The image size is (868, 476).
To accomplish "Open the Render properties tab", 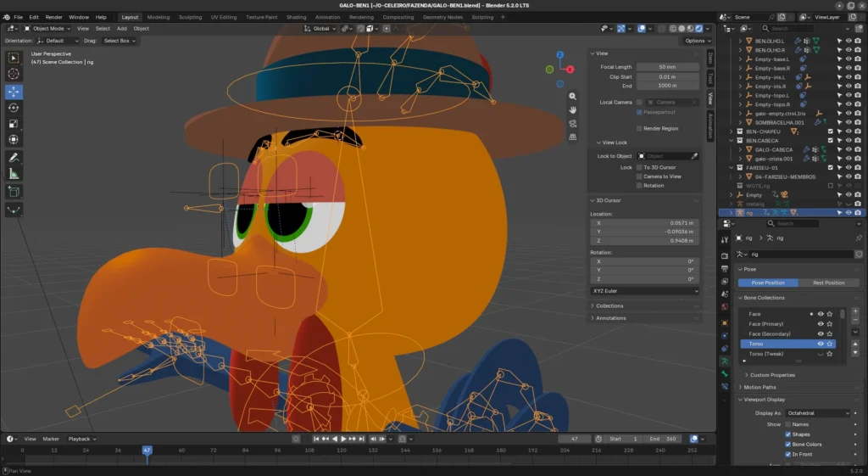I will [x=725, y=255].
